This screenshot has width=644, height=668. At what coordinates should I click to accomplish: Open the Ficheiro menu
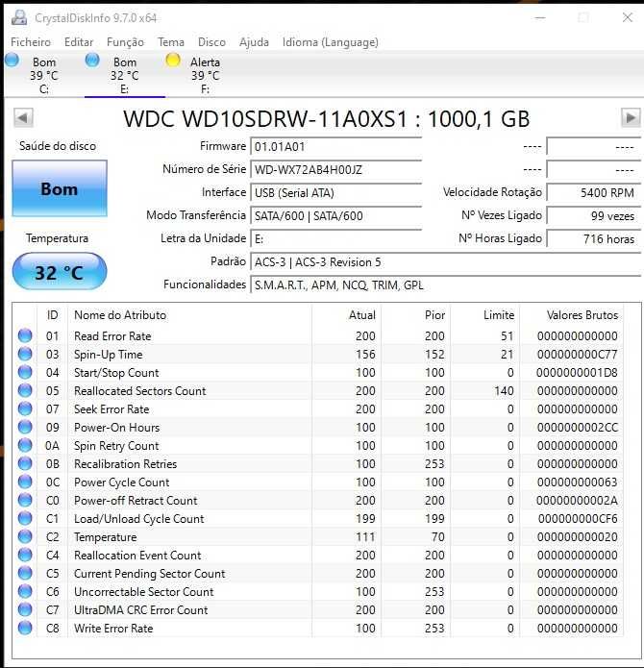click(31, 42)
